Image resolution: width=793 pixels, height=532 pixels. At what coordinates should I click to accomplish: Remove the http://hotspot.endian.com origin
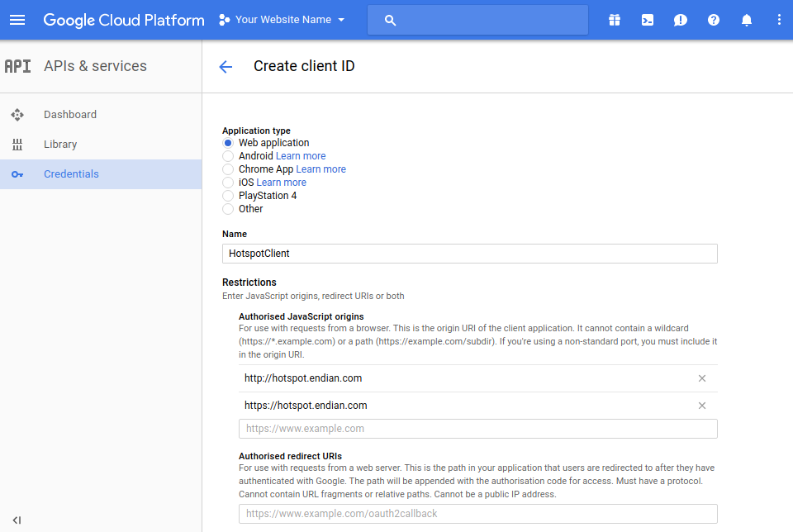(702, 378)
